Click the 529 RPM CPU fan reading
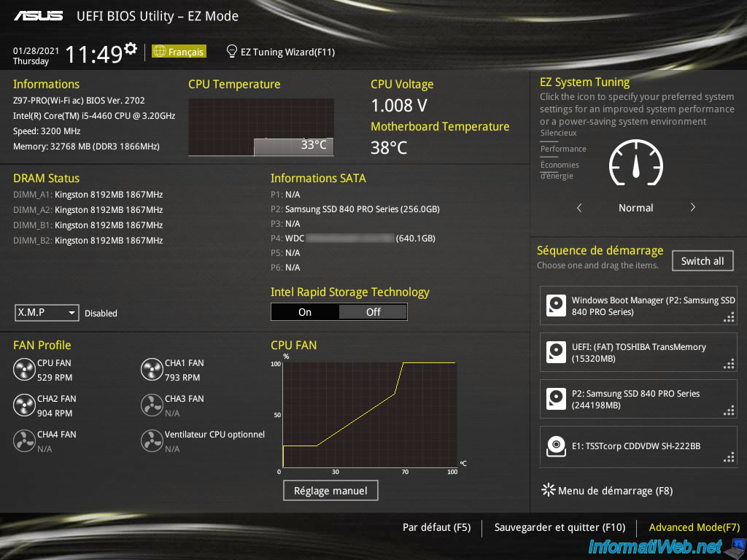Viewport: 747px width, 560px height. (55, 378)
